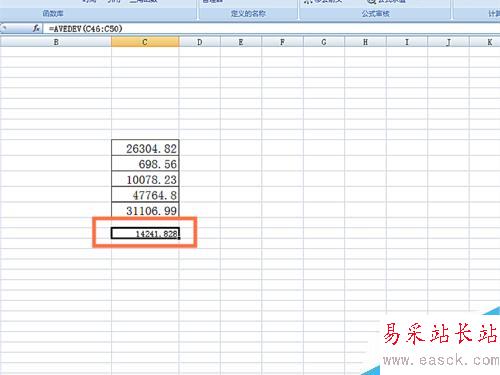This screenshot has width=500, height=375.
Task: Select the cell containing 47764.8
Action: click(x=145, y=194)
